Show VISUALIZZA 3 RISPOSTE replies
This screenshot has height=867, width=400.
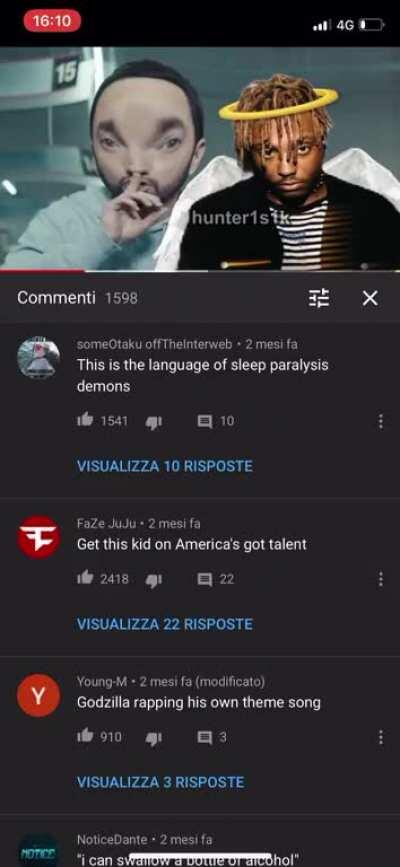160,782
